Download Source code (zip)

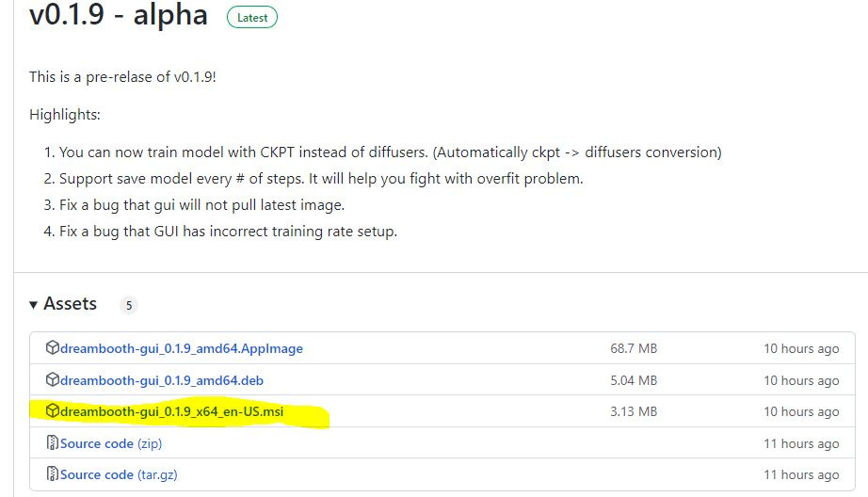[111, 444]
